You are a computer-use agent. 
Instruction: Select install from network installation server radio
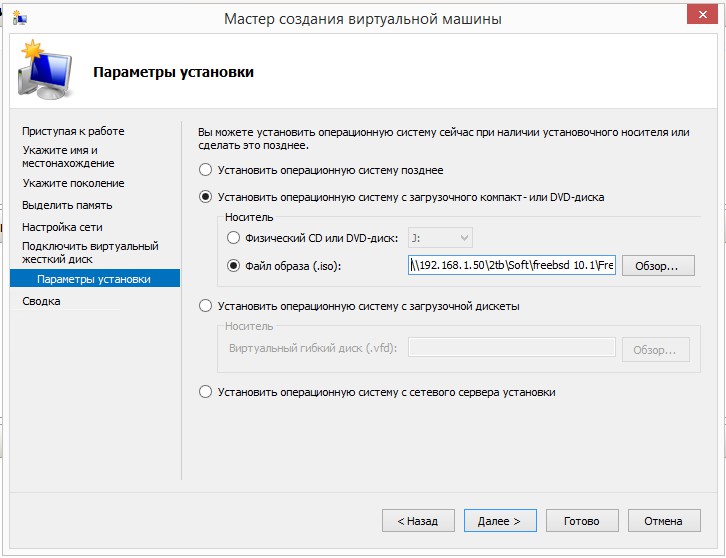point(206,392)
